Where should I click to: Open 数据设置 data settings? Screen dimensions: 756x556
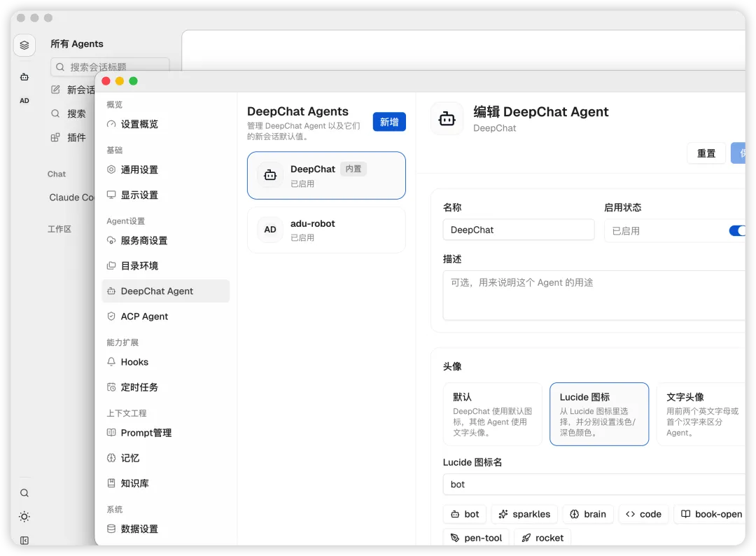tap(165, 529)
